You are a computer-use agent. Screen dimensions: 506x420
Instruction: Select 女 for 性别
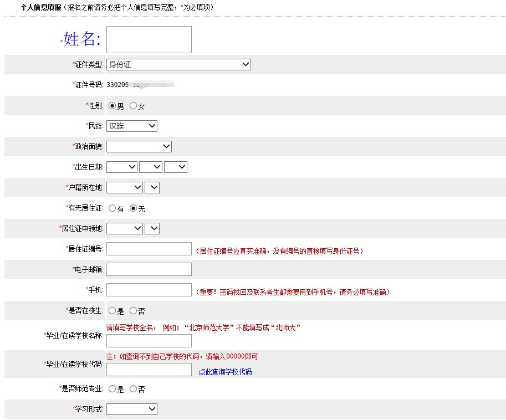click(133, 106)
